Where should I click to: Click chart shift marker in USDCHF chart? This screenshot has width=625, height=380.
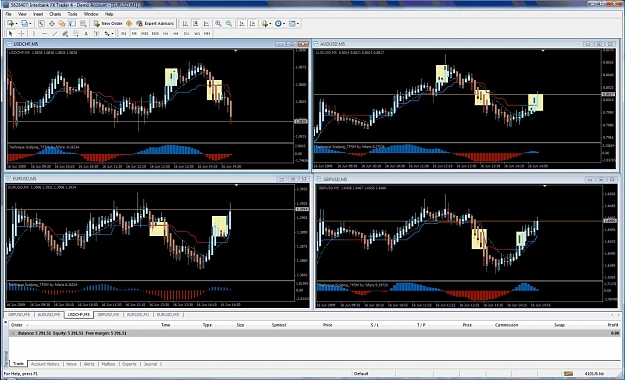[x=236, y=51]
